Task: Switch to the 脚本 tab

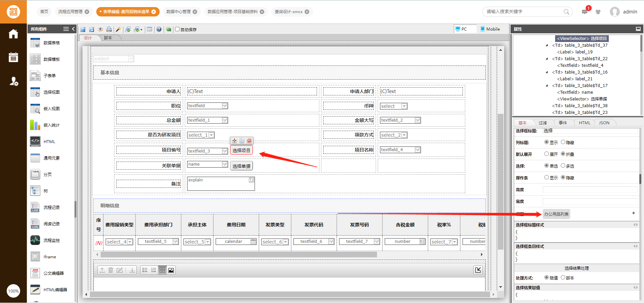Action: point(108,38)
